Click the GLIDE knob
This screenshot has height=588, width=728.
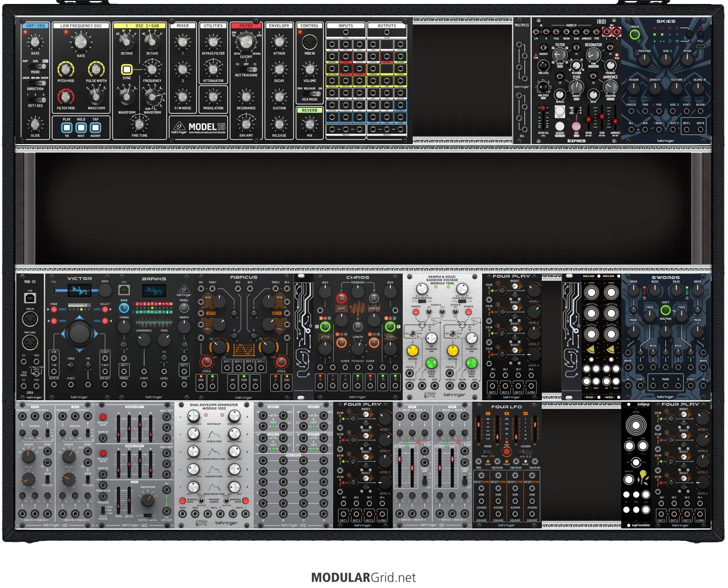(x=35, y=125)
